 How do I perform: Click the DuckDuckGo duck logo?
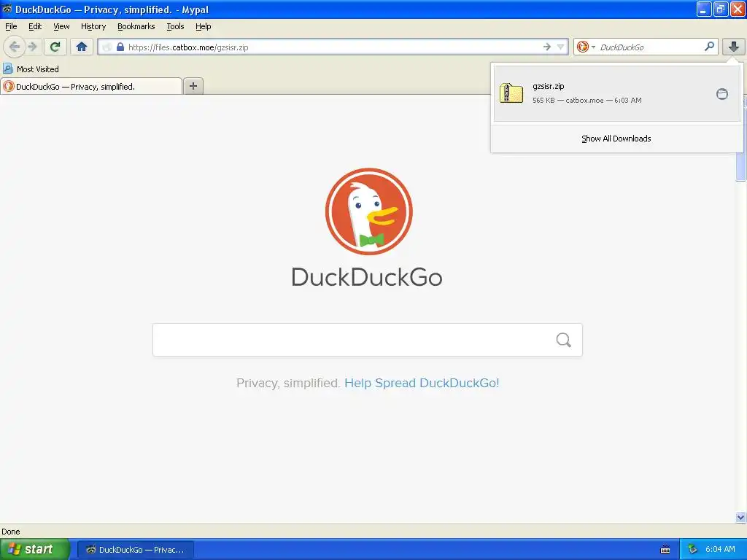click(368, 211)
